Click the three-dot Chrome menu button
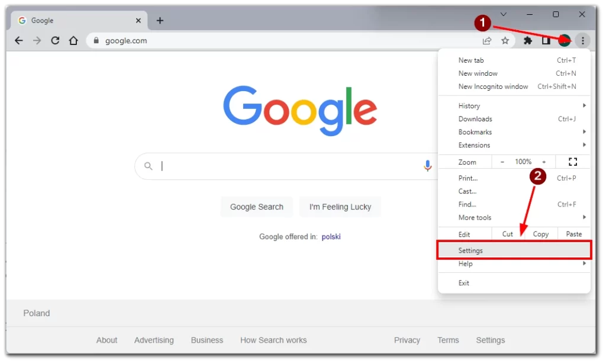Image resolution: width=606 pixels, height=364 pixels. click(x=583, y=41)
